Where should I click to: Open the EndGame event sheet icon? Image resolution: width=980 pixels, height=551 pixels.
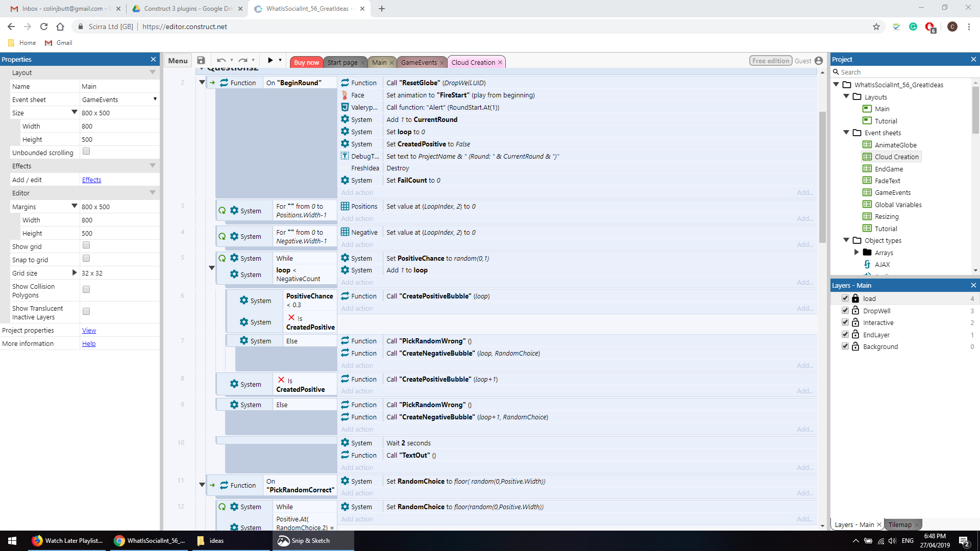tap(867, 168)
